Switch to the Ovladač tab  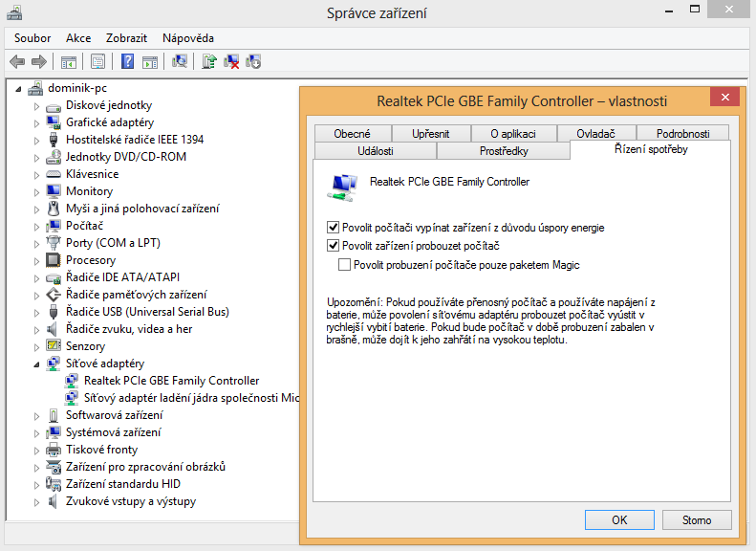(596, 134)
